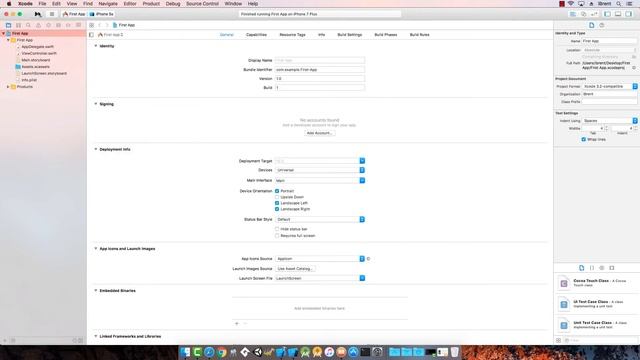Click the Add Account button

tap(320, 133)
